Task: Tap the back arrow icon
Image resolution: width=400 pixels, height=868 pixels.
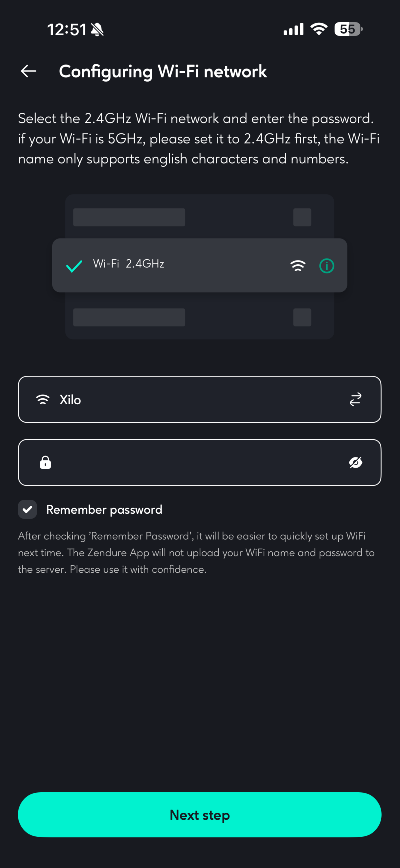Action: [29, 71]
